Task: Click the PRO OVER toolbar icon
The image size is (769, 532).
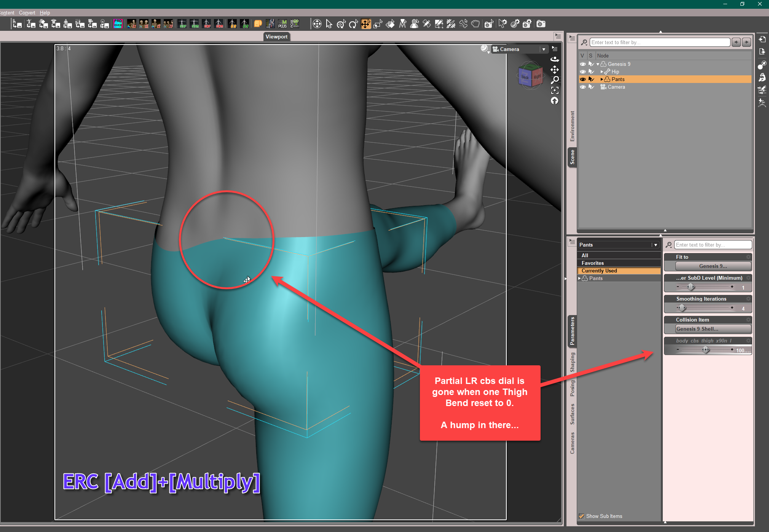Action: click(118, 24)
